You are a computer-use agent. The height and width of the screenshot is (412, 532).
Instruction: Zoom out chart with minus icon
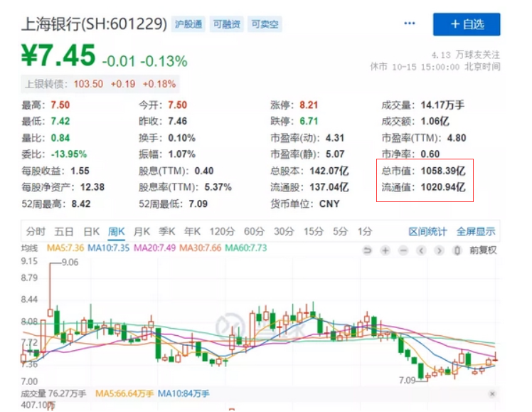(x=403, y=250)
